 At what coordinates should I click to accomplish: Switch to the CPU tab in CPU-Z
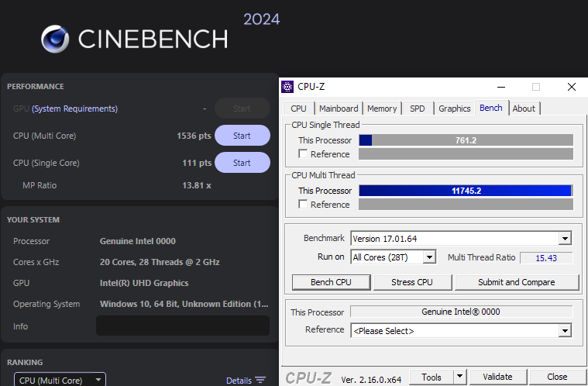(x=298, y=109)
